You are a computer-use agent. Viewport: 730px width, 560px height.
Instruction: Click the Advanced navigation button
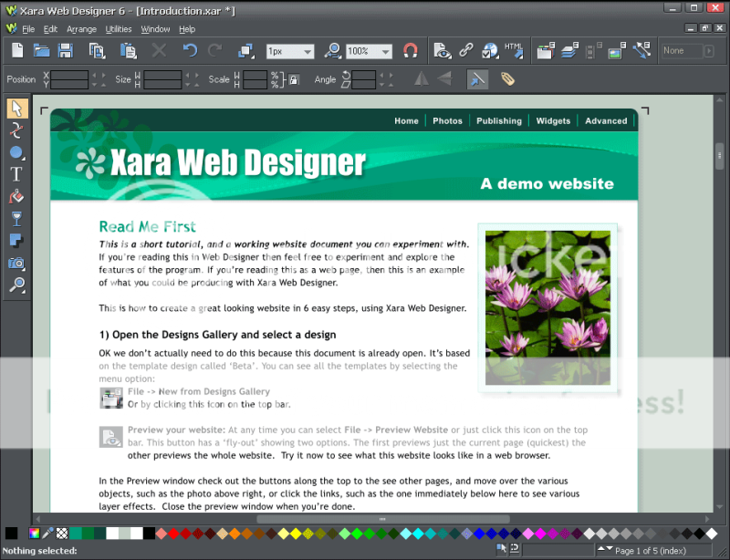tap(606, 120)
